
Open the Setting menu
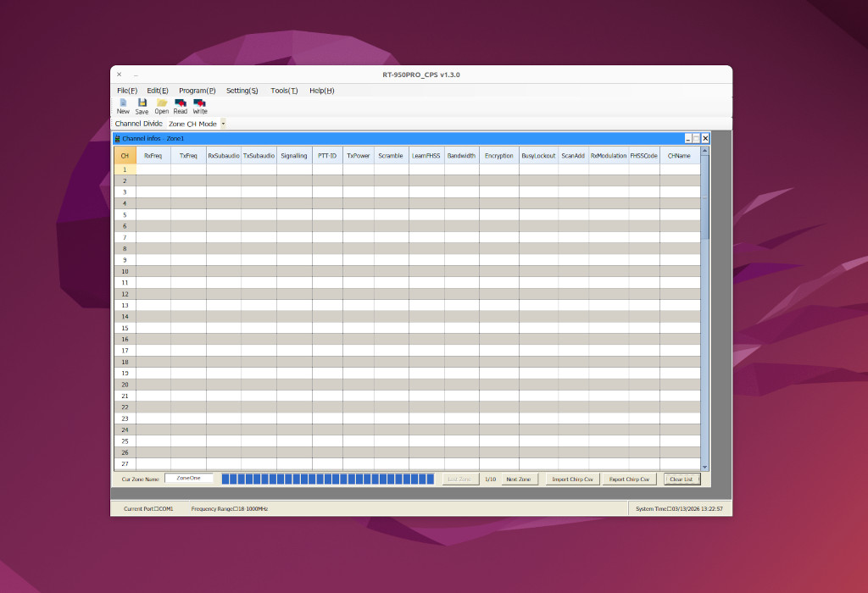[x=242, y=90]
